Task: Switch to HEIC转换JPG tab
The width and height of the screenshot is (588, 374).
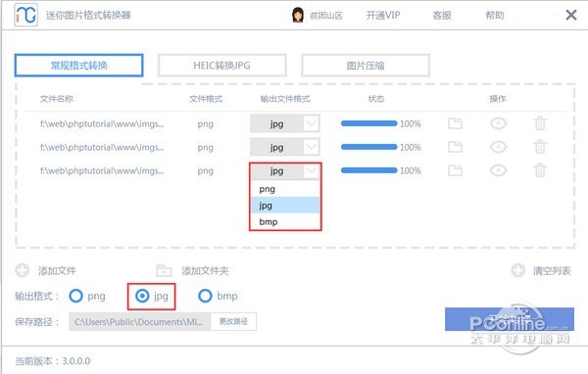Action: click(222, 66)
